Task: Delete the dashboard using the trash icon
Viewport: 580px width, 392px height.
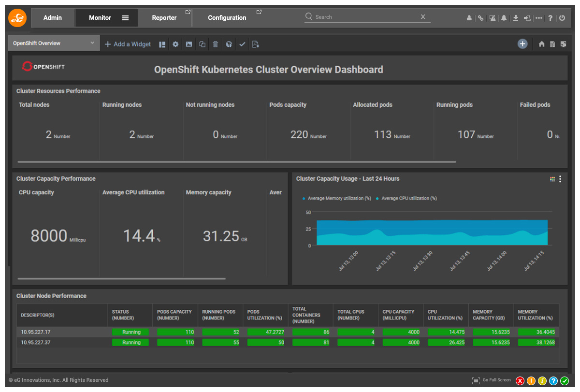Action: [x=216, y=44]
